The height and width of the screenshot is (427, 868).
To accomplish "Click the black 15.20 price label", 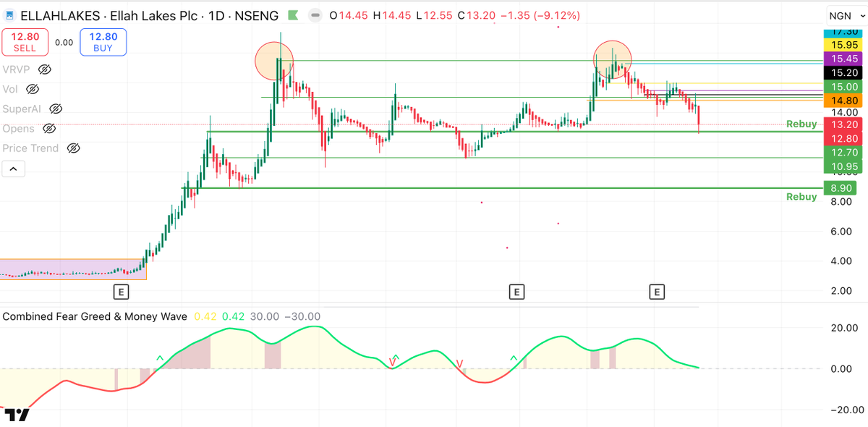I will click(x=844, y=72).
